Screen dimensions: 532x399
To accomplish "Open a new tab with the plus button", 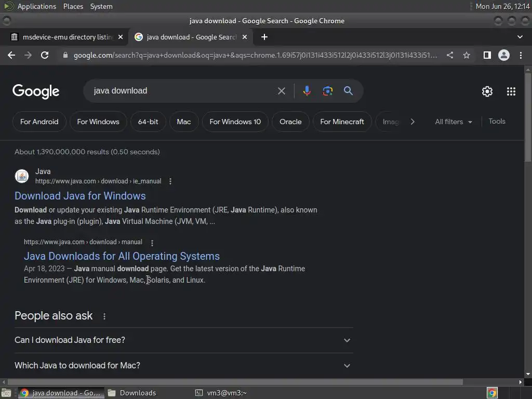I will [x=264, y=37].
